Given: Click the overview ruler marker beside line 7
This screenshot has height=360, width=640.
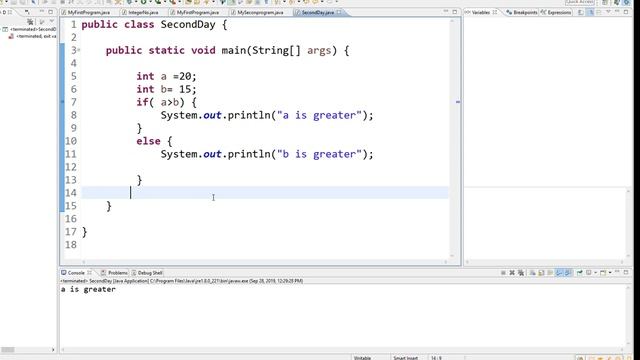Looking at the screenshot, I should pyautogui.click(x=458, y=102).
